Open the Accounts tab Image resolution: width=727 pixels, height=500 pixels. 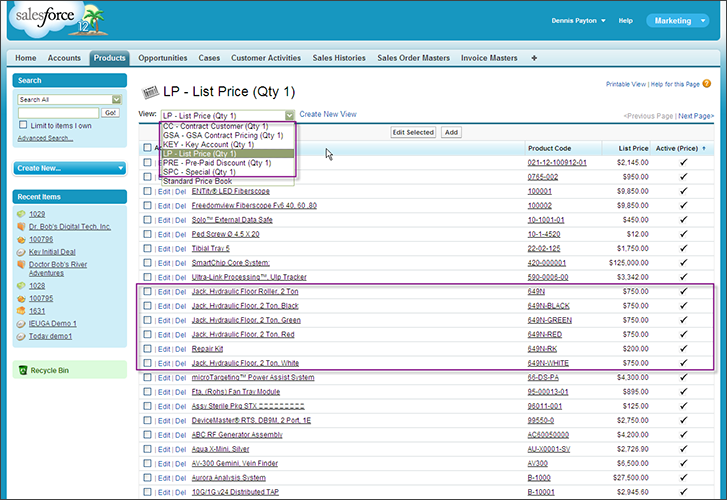tap(64, 58)
